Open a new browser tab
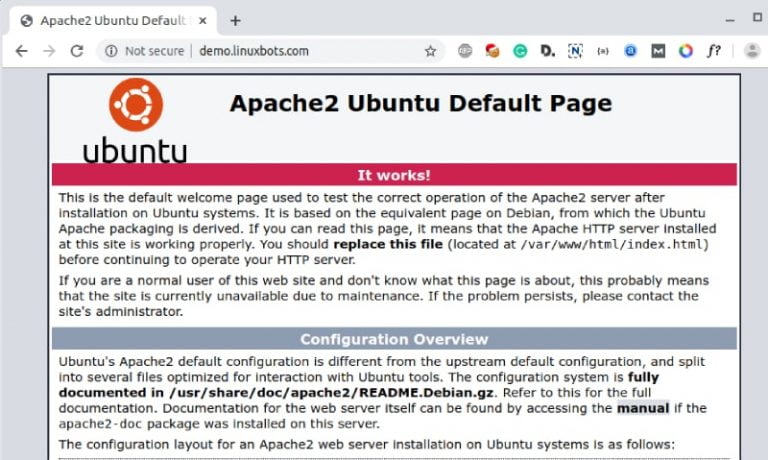 point(236,21)
